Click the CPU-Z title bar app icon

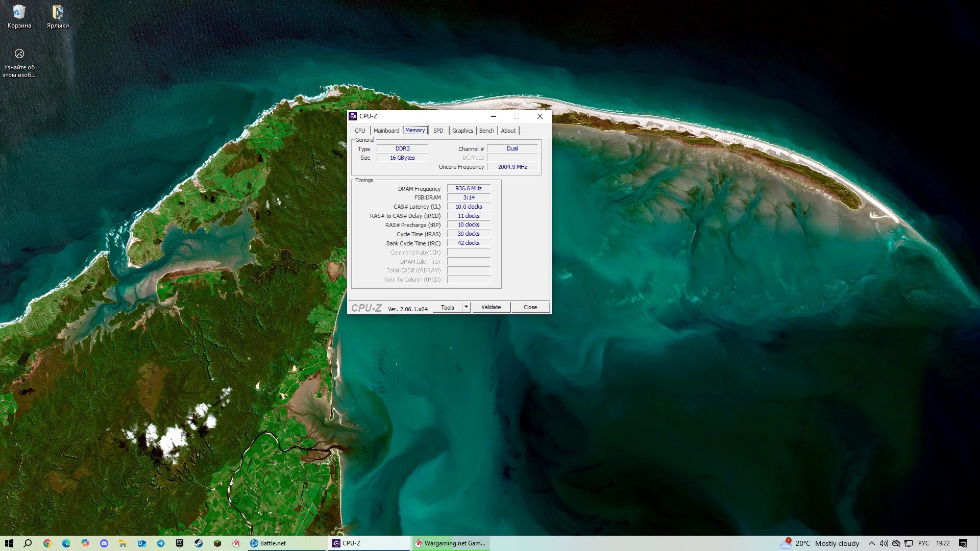pos(353,116)
